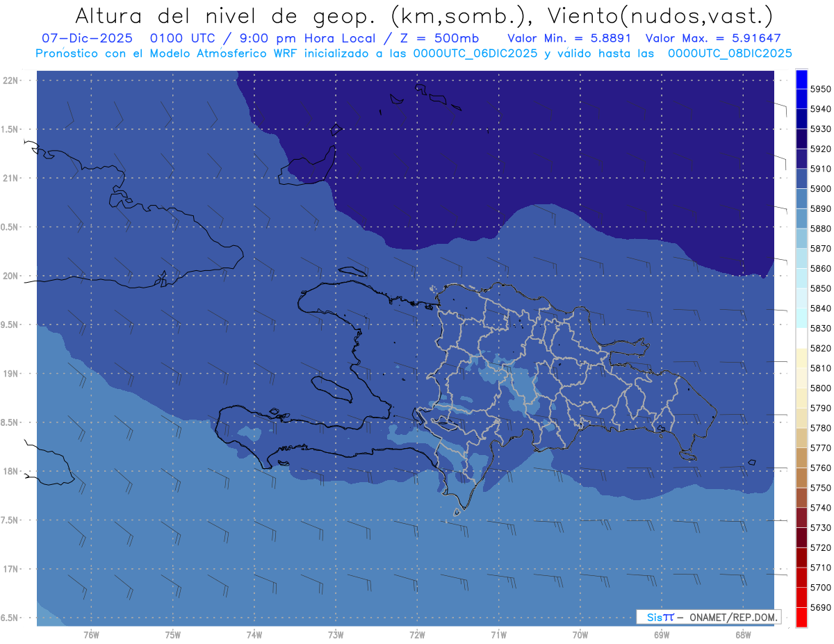Pick the legend swatch between 5900 and 5910

point(801,179)
